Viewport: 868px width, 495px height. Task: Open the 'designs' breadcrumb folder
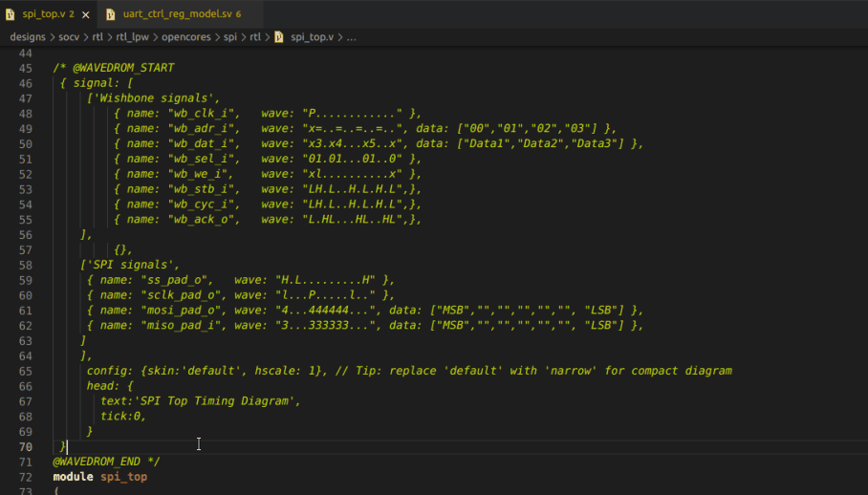coord(29,37)
